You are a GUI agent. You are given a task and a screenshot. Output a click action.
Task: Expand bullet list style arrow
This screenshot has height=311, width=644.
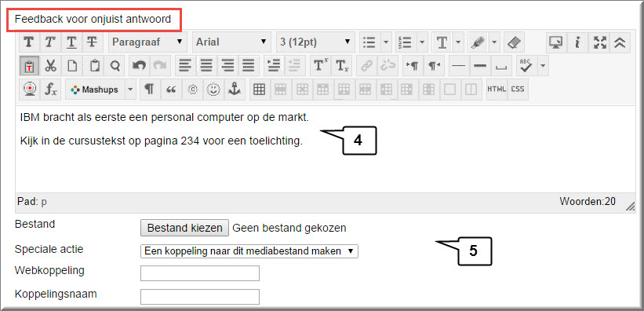pyautogui.click(x=386, y=42)
